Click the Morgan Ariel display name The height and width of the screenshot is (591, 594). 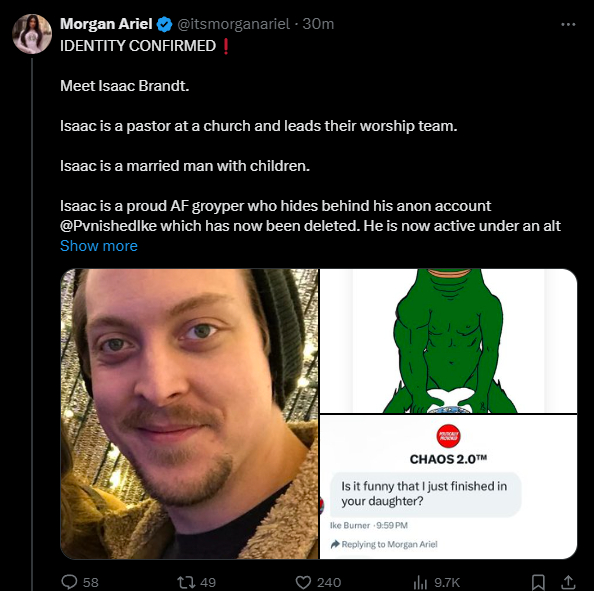106,24
